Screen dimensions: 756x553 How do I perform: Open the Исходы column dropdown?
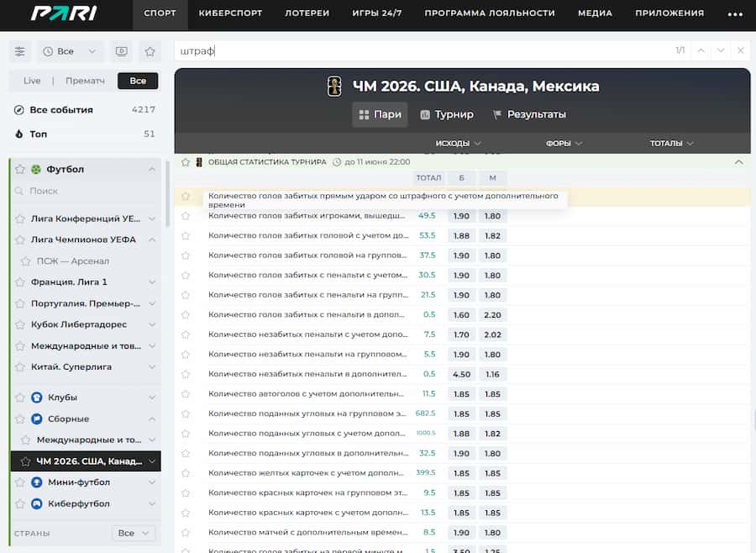click(x=458, y=144)
